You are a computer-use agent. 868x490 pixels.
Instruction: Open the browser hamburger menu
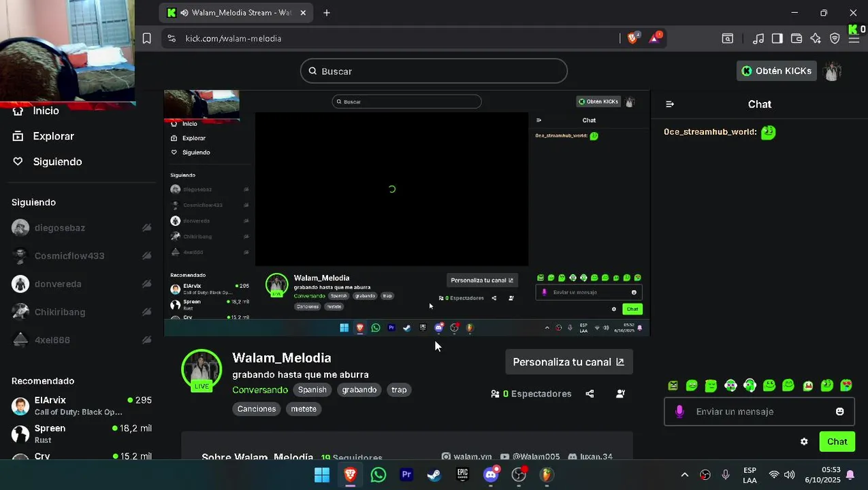coord(854,39)
